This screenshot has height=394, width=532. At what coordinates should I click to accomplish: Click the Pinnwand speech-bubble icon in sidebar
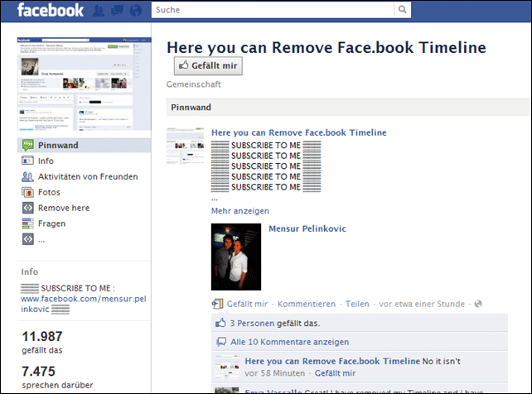(x=28, y=145)
